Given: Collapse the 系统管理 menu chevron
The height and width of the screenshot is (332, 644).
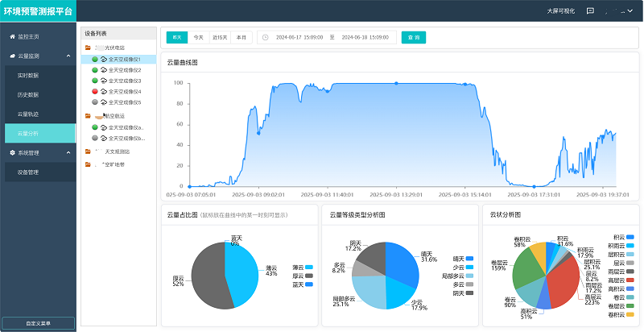Looking at the screenshot, I should [x=70, y=152].
